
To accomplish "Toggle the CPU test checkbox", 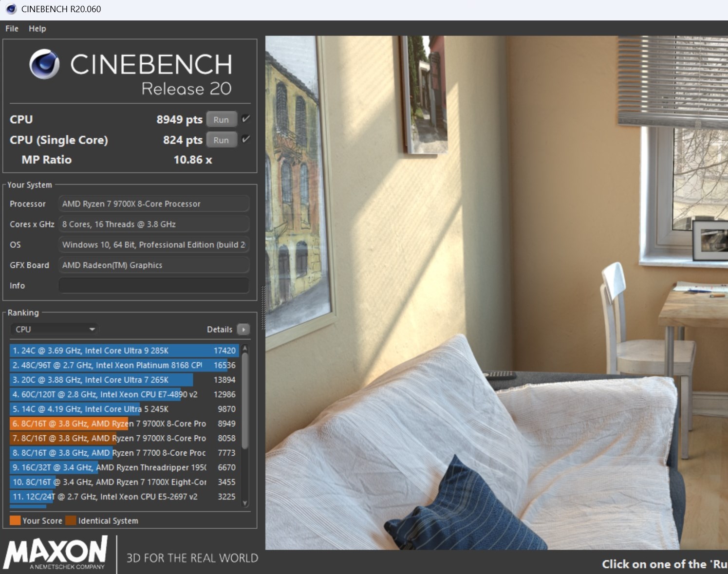I will 246,119.
